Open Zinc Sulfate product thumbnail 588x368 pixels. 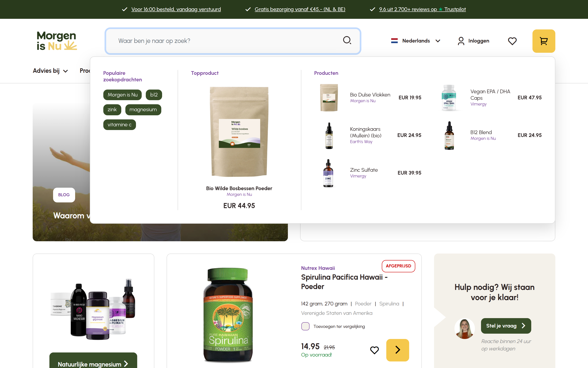coord(328,173)
